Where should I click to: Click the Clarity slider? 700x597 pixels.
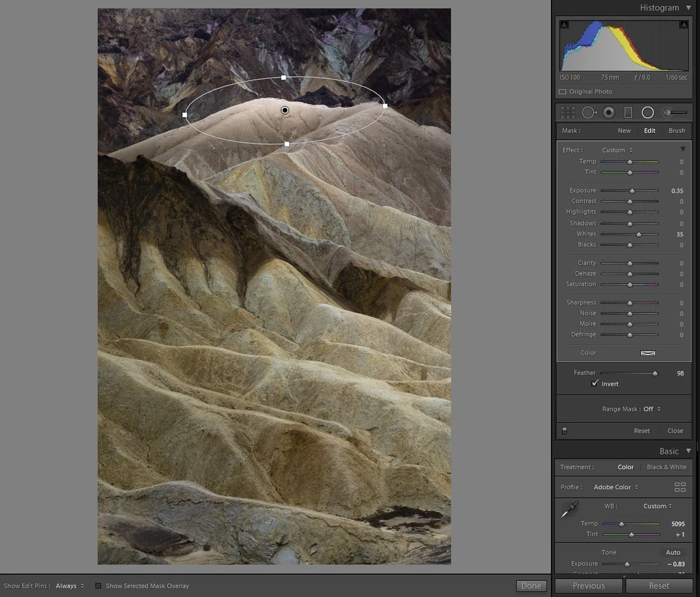pyautogui.click(x=629, y=263)
